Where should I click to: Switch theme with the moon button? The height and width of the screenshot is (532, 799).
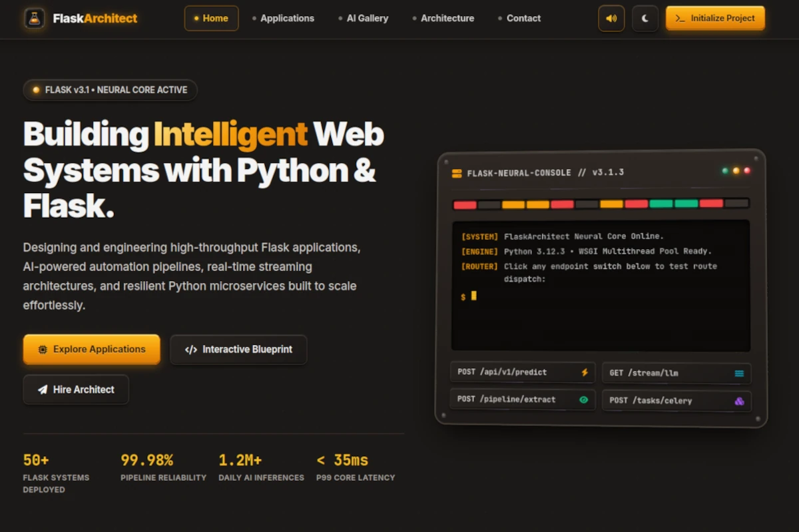645,19
